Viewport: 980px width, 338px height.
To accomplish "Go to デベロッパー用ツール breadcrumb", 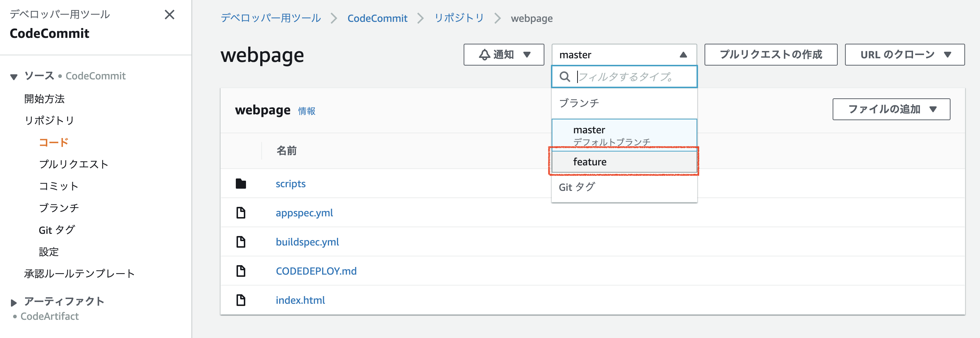I will point(271,18).
